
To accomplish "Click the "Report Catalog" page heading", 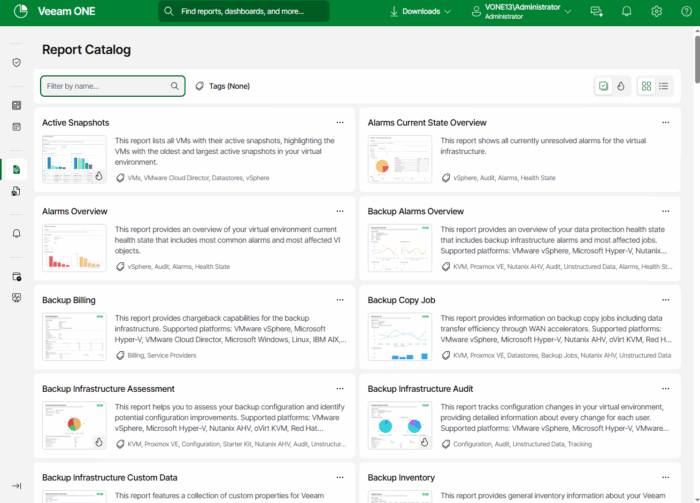I will pos(86,50).
